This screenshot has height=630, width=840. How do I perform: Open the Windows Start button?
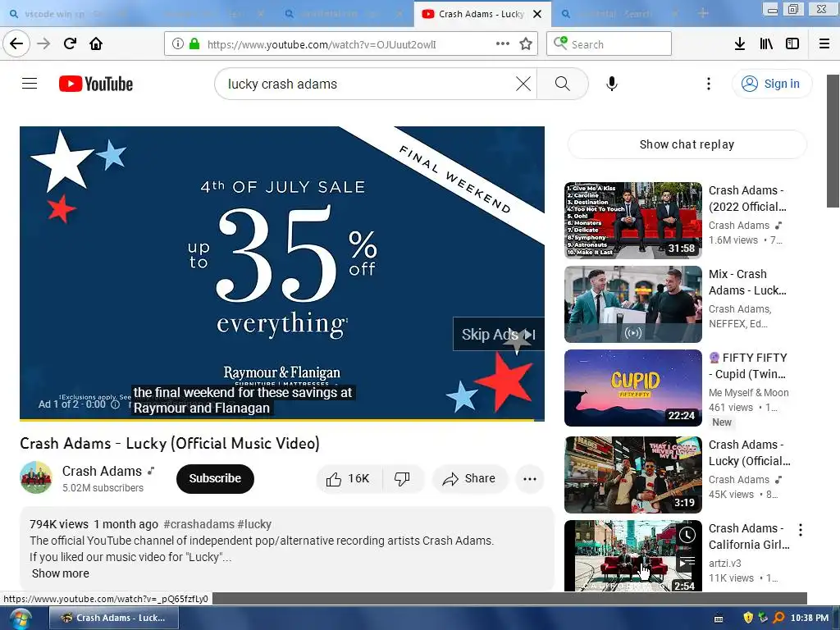(x=21, y=619)
